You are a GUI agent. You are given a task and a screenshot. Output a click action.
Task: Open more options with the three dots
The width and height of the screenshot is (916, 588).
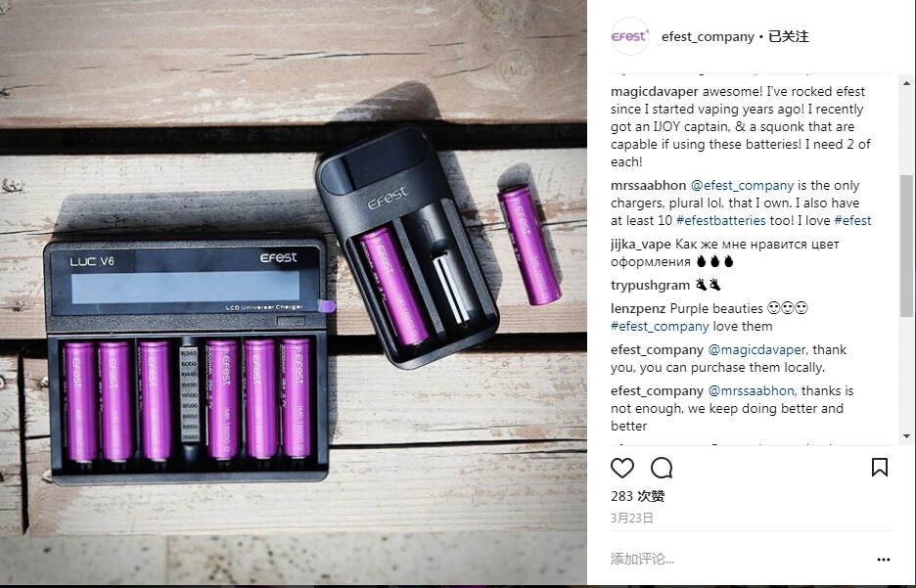[x=884, y=560]
